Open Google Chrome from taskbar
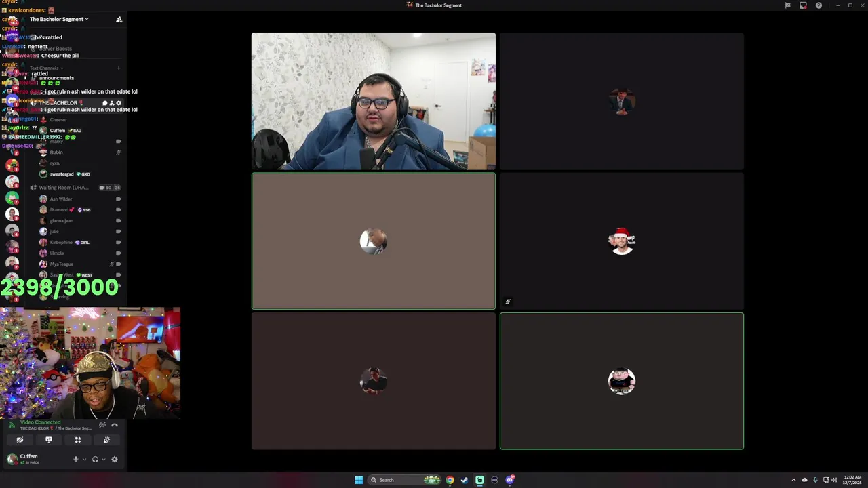Screen dimensions: 868x488 450,480
